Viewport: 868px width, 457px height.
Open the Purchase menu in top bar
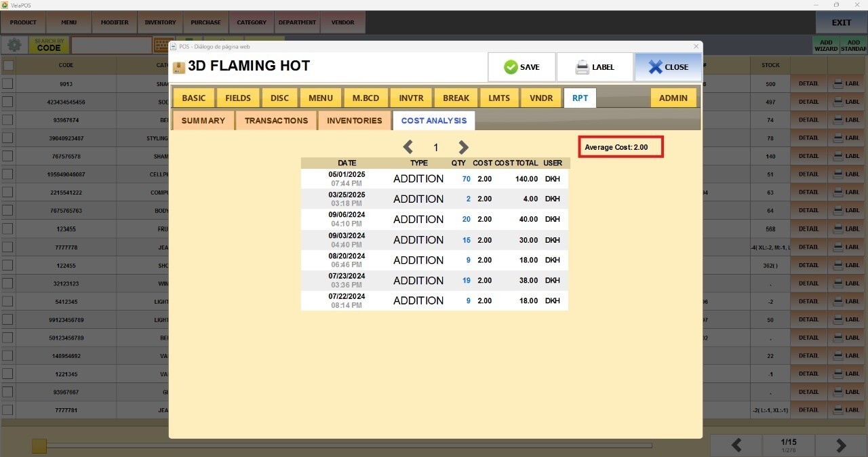(205, 22)
